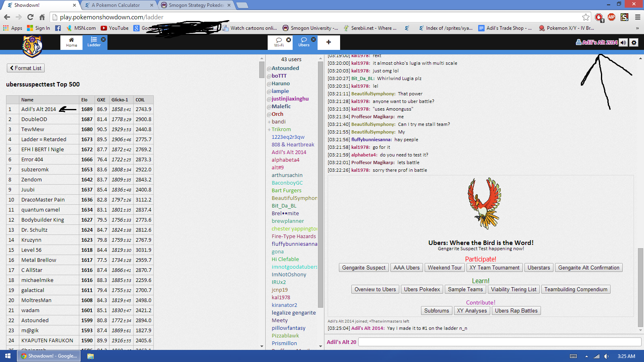Open the AAA Ubers button

coord(407,267)
